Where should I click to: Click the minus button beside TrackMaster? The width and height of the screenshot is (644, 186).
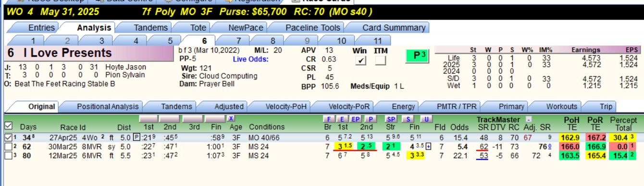coord(528,119)
